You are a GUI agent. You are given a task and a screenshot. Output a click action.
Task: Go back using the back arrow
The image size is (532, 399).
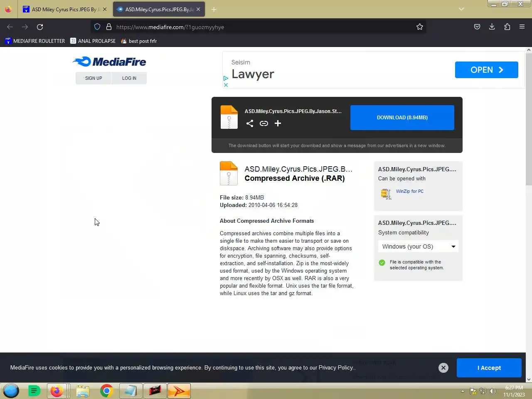10,27
